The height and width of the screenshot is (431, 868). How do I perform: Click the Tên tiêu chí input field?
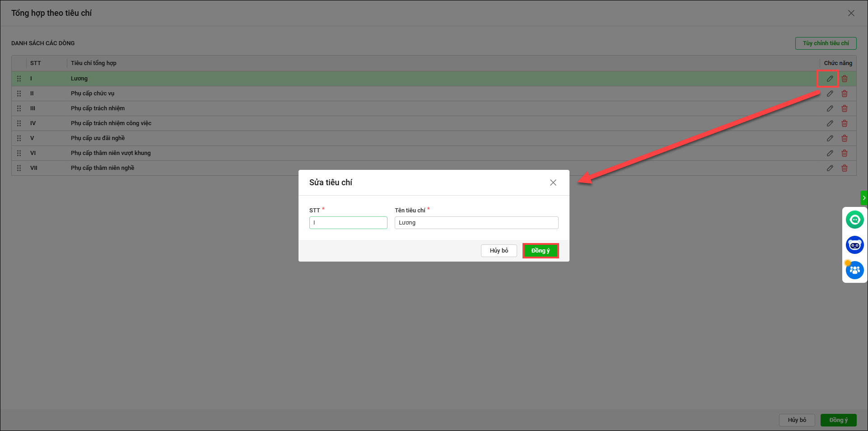(476, 223)
